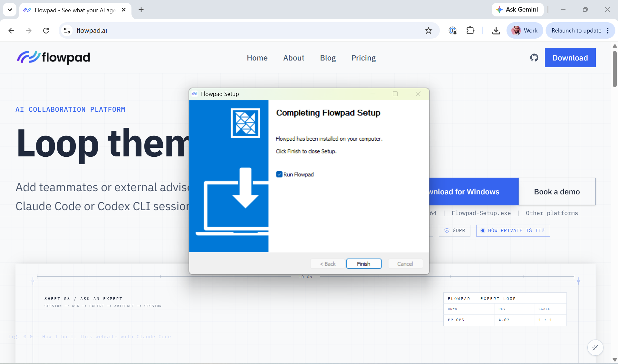Open the Other platforms link
Screen dimensions: 618x364
(552, 213)
